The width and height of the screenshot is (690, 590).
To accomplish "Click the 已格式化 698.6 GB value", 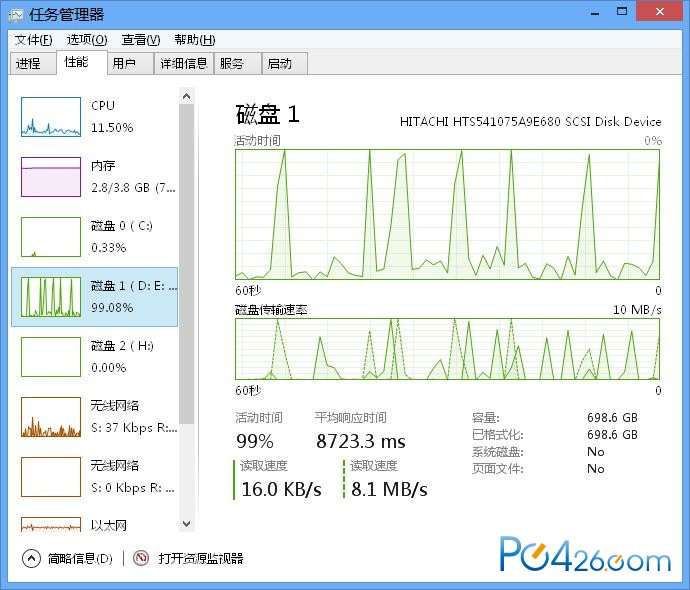I will [x=612, y=435].
